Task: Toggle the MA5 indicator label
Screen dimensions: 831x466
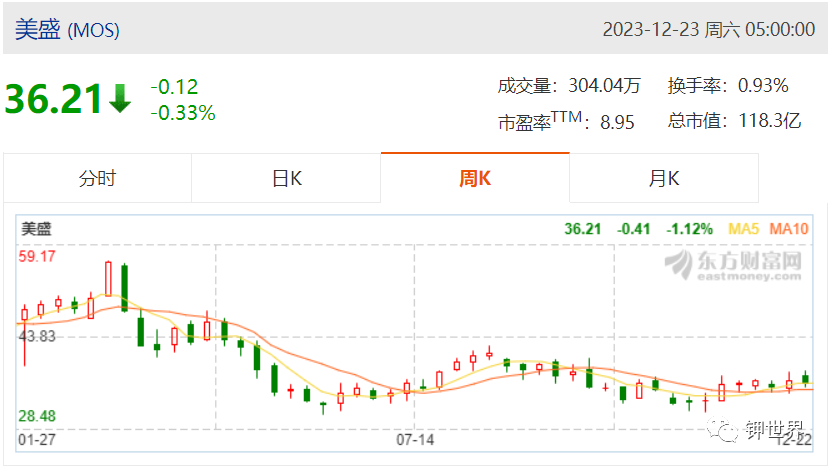Action: click(x=744, y=229)
